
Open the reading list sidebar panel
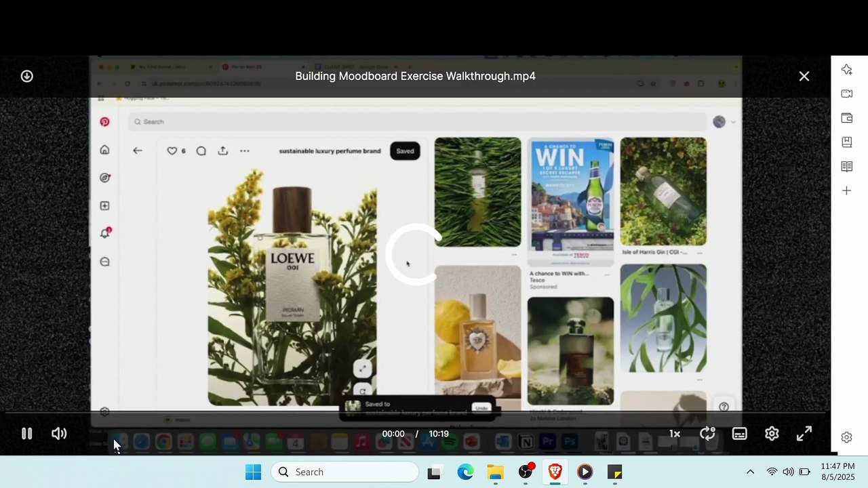point(847,167)
